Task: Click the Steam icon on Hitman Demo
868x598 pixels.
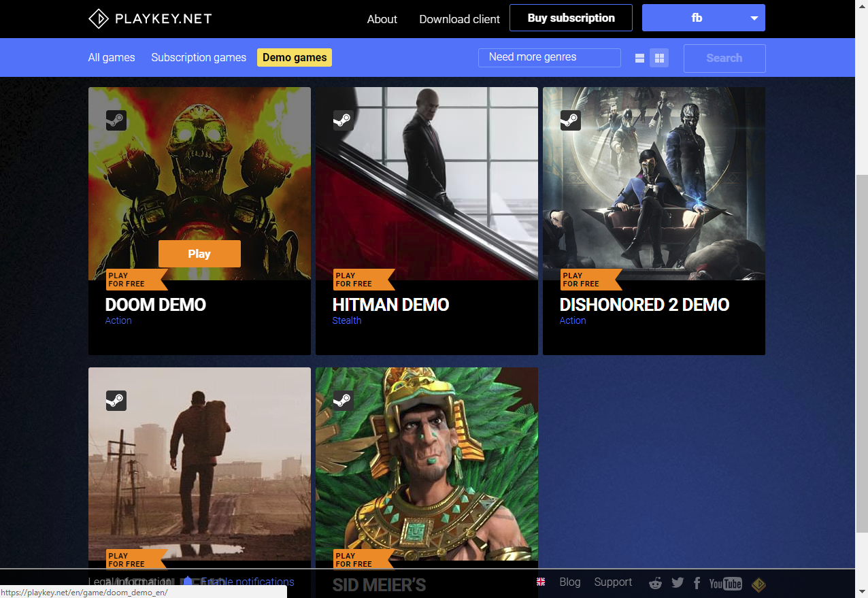Action: click(x=344, y=120)
